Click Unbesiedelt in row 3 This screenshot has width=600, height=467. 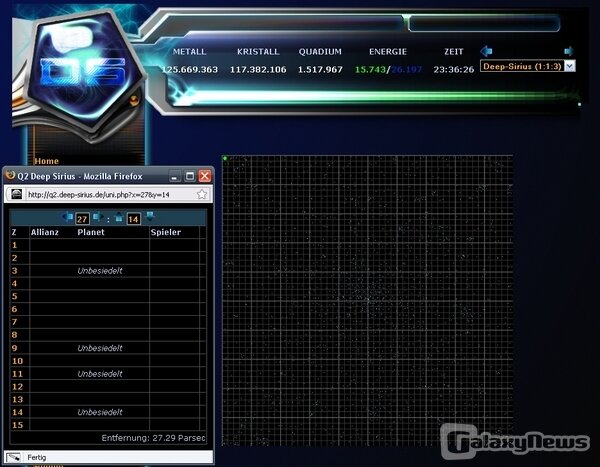[100, 271]
